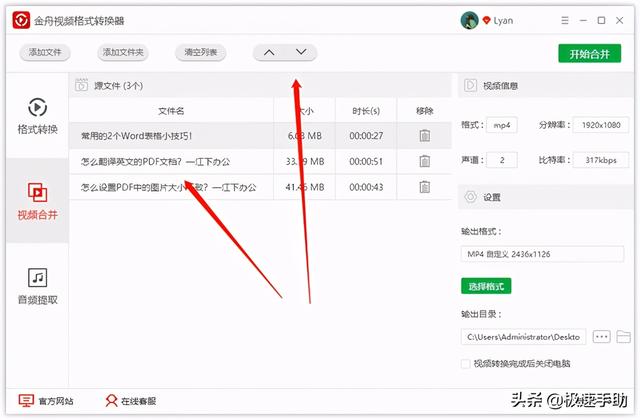Click the 添加文件夹 button
This screenshot has width=640, height=420.
(x=123, y=52)
